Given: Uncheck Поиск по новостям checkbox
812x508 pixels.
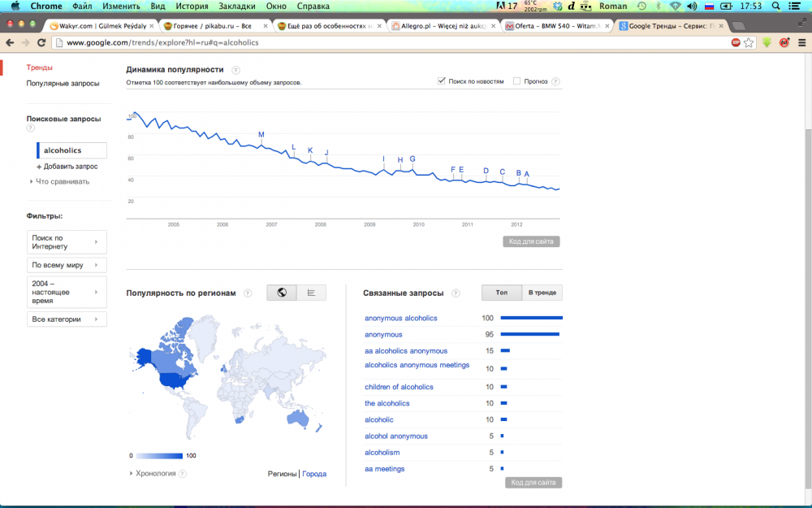Looking at the screenshot, I should tap(442, 80).
